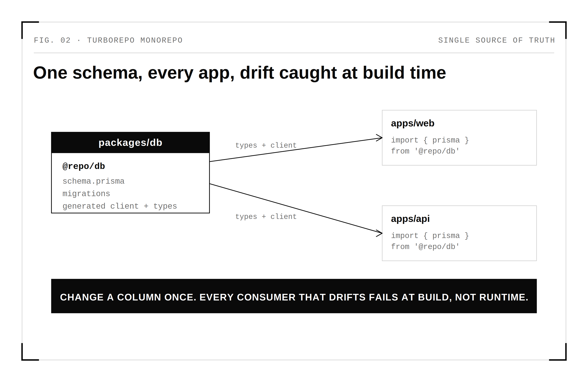Click the upper 'types + client' arrow label
This screenshot has width=588, height=382.
[x=266, y=145]
